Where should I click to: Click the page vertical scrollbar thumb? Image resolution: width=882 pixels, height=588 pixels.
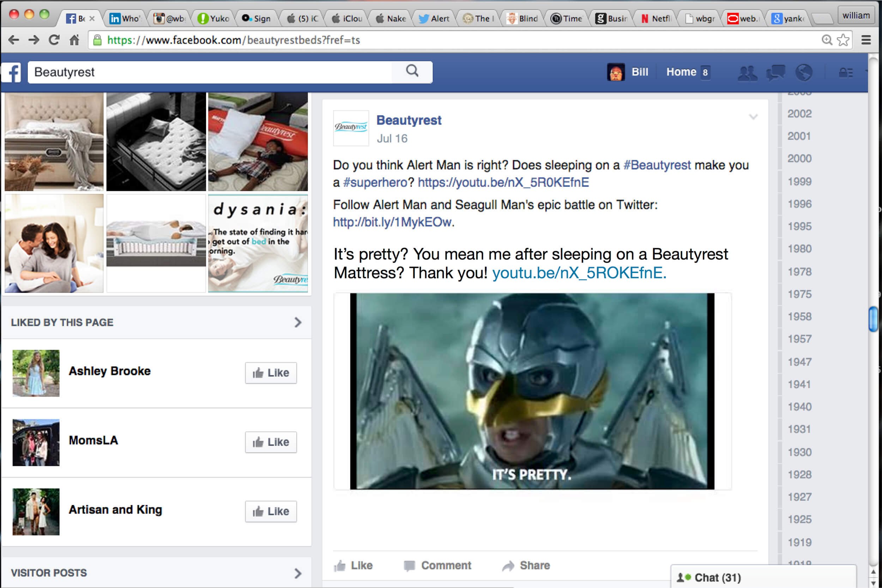coord(874,319)
